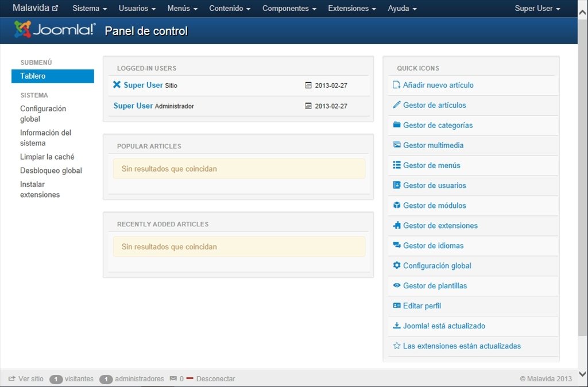This screenshot has width=588, height=387.
Task: Click the puzzle icon for Gestor de extensiones
Action: pos(396,225)
